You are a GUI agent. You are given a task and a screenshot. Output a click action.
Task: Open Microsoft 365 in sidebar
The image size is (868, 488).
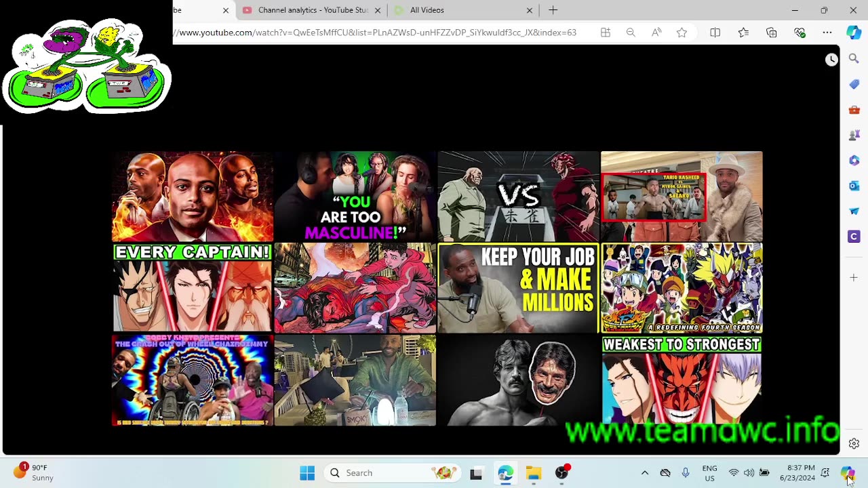pyautogui.click(x=854, y=161)
